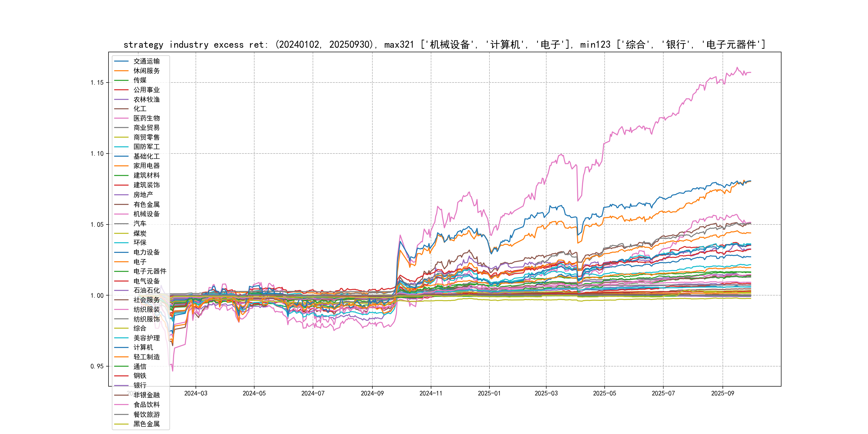Select the 国防军工 legend entry
Image resolution: width=868 pixels, height=434 pixels.
click(146, 147)
